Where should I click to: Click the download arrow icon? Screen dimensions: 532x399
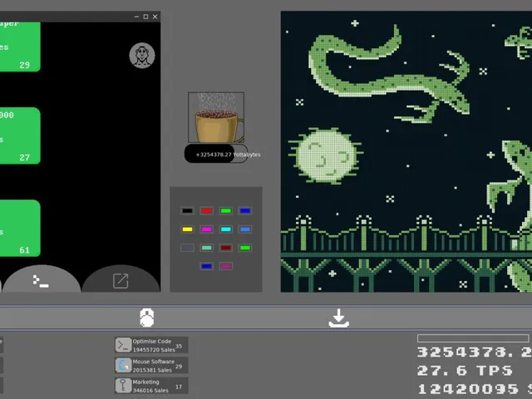[x=338, y=318]
